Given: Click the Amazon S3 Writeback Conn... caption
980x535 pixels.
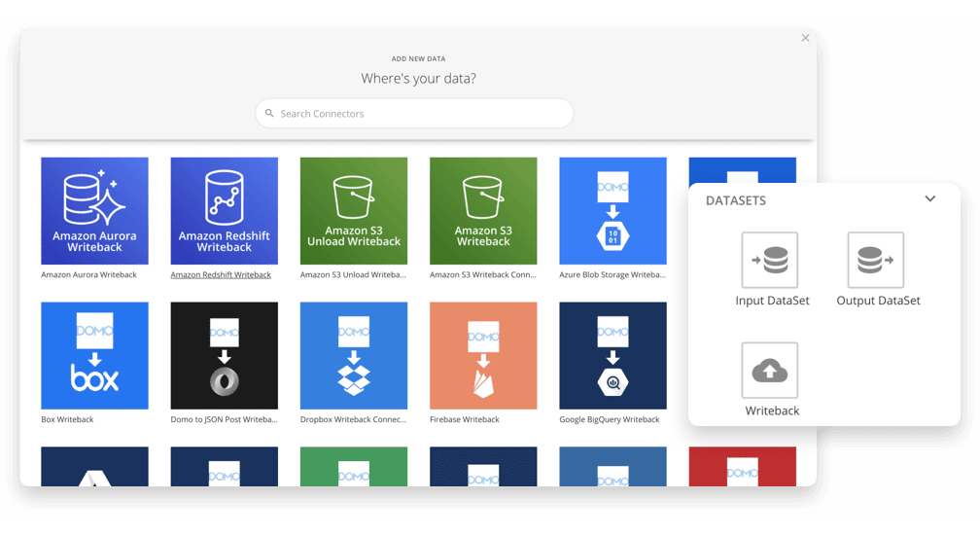Looking at the screenshot, I should (483, 275).
